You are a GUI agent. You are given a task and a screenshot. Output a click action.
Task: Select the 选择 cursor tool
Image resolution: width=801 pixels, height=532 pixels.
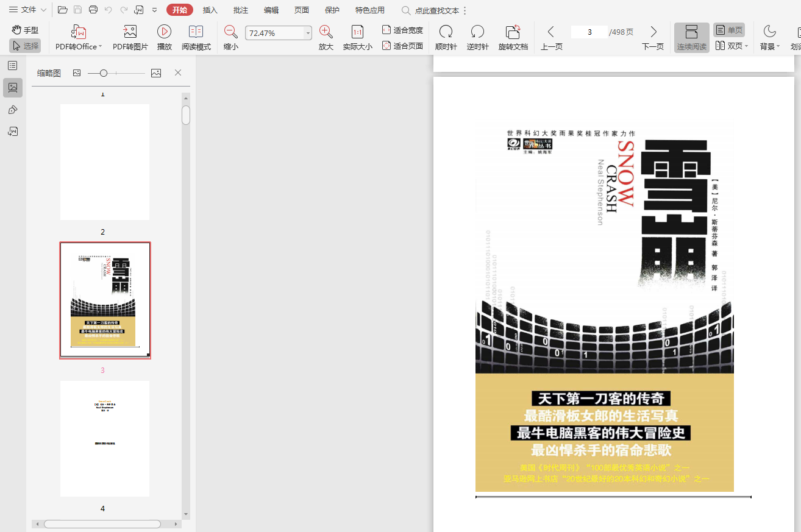(x=25, y=46)
